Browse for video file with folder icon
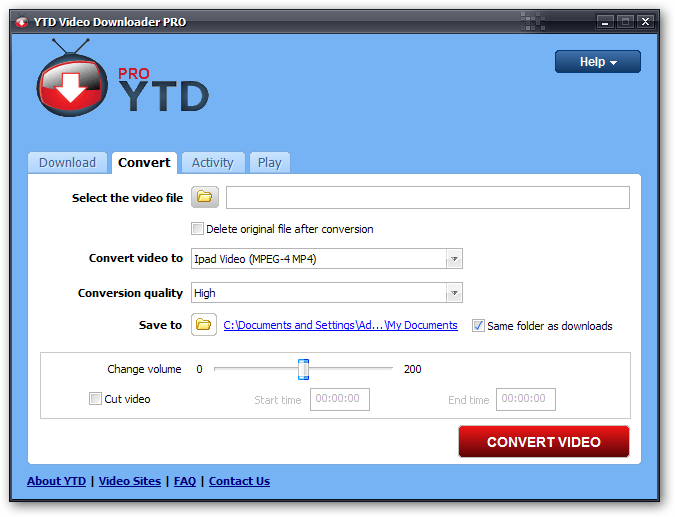This screenshot has width=675, height=517. [x=205, y=197]
